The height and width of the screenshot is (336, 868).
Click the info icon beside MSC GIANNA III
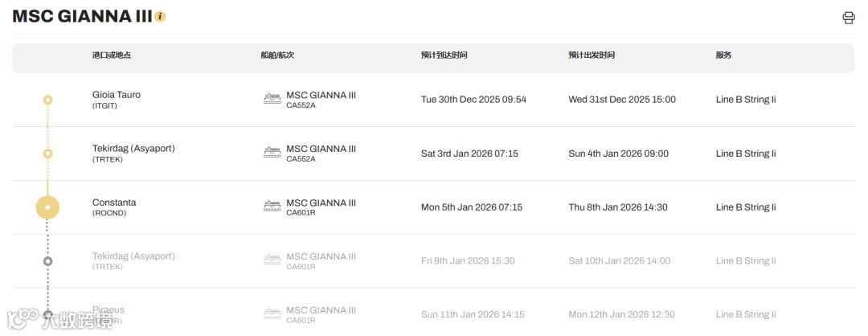[x=160, y=17]
